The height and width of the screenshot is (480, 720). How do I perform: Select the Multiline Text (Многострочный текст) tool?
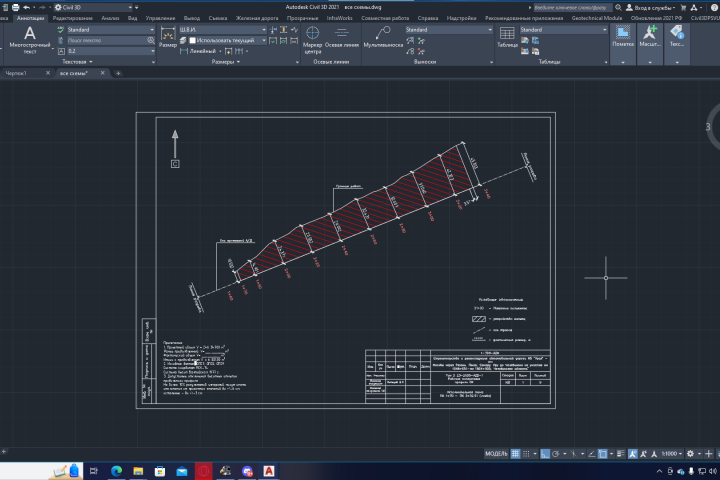(29, 40)
